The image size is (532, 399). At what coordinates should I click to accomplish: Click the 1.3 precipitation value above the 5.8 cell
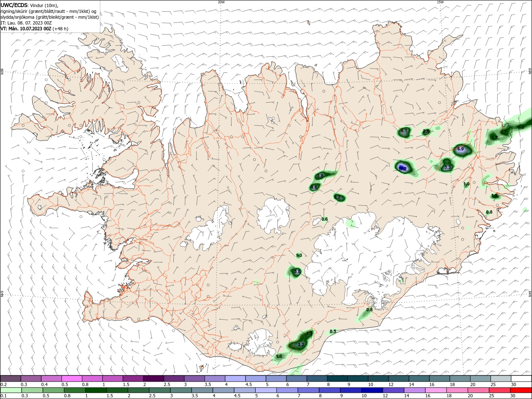(x=299, y=255)
